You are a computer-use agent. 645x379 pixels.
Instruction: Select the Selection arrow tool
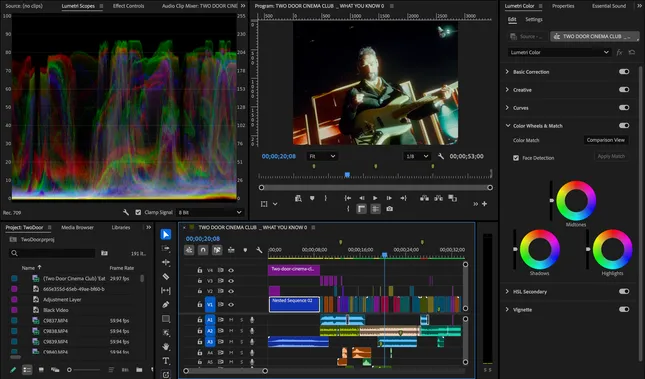tap(166, 235)
